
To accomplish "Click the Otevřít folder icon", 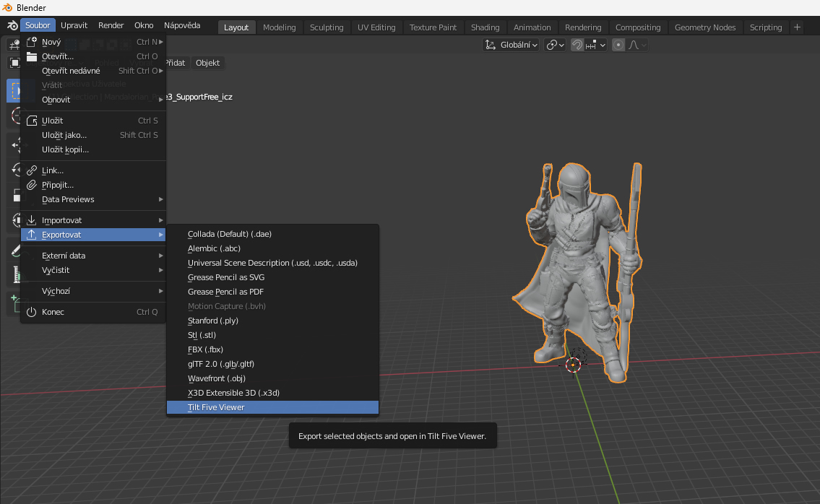I will [x=31, y=56].
